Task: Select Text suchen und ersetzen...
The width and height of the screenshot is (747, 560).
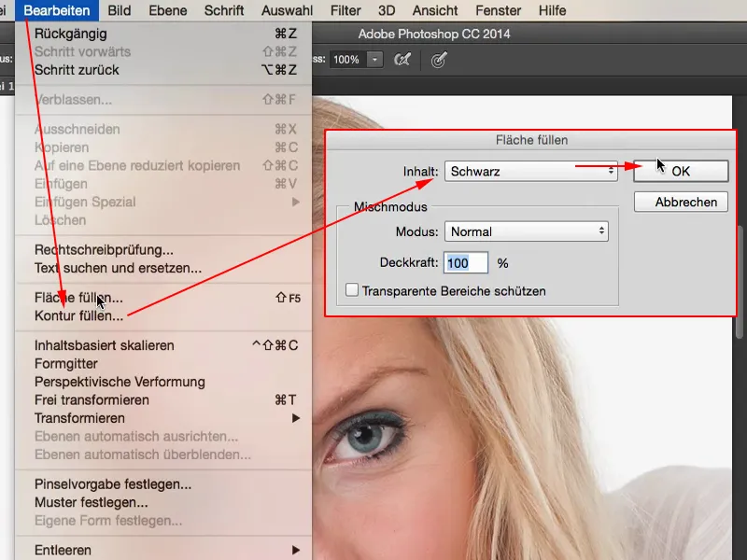Action: [164, 268]
